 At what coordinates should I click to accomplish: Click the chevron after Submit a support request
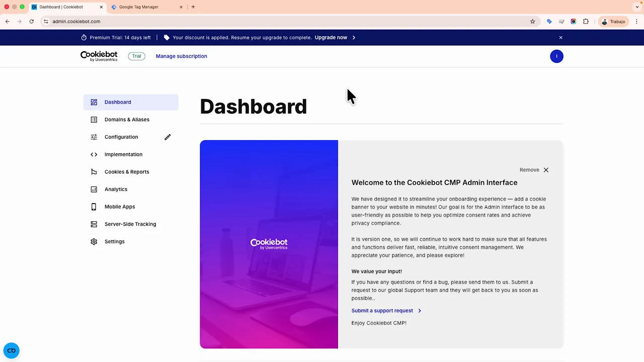pyautogui.click(x=420, y=311)
